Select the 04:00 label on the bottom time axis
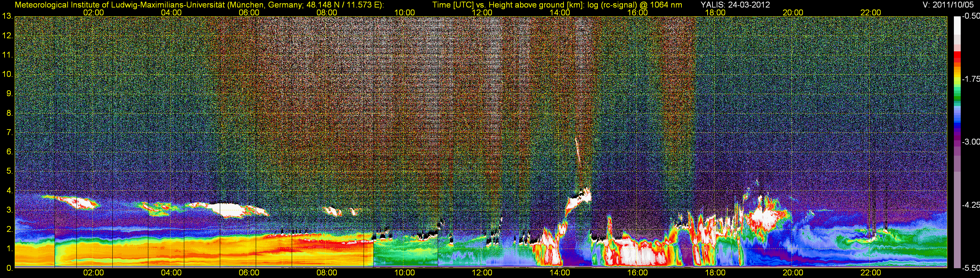 pos(171,273)
